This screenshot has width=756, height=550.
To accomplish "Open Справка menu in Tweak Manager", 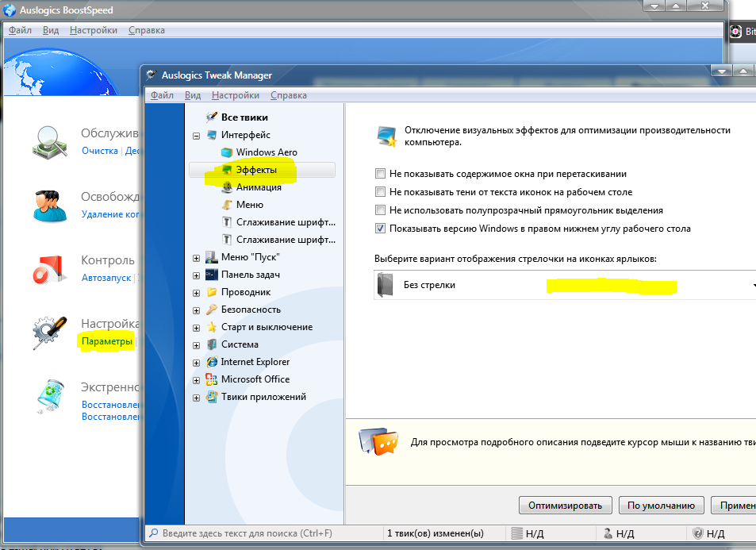I will [x=288, y=95].
